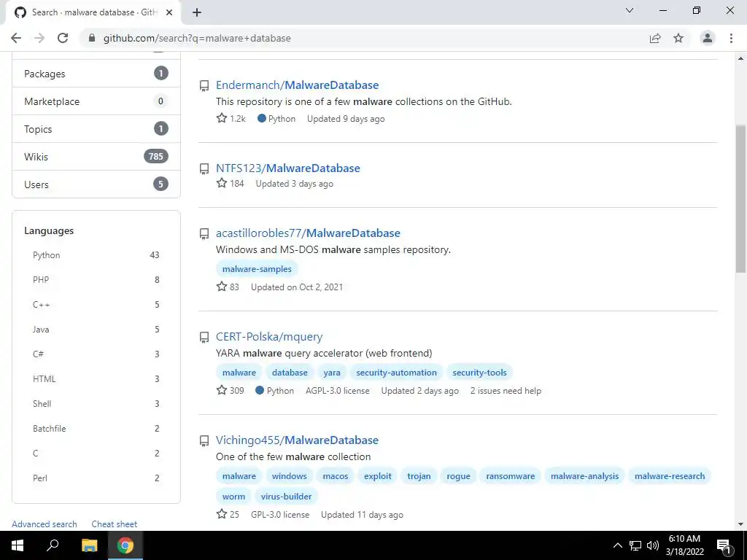Click the trojan topic tag
747x560 pixels.
[419, 476]
